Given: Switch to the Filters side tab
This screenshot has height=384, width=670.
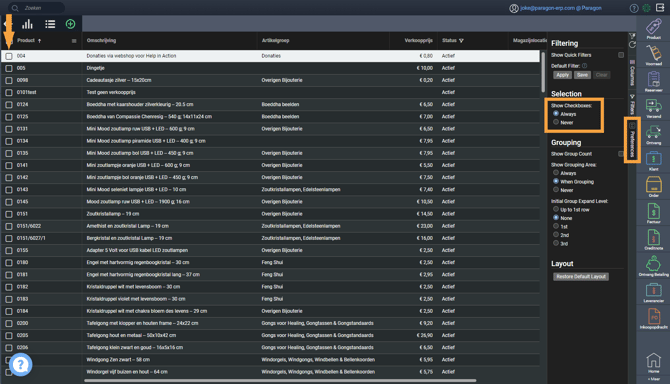Looking at the screenshot, I should click(632, 105).
